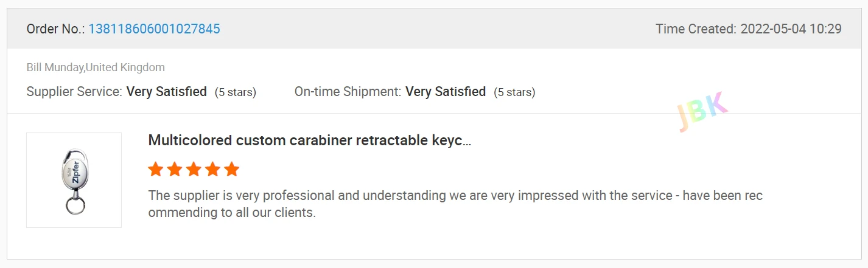Click the On-time Shipment label

point(348,92)
